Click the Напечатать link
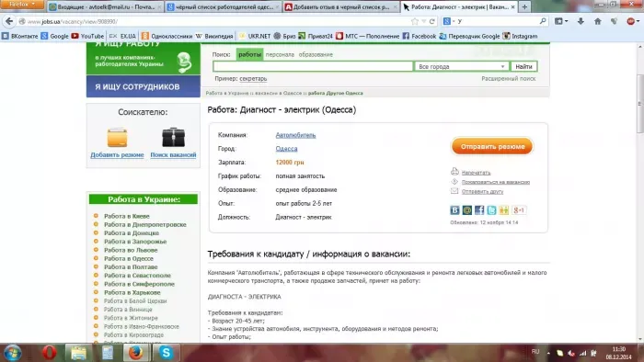The height and width of the screenshot is (362, 644). coord(476,173)
